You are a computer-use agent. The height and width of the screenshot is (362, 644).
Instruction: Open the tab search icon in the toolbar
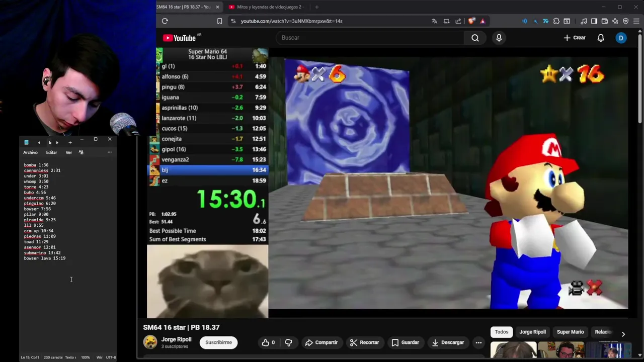(567, 21)
